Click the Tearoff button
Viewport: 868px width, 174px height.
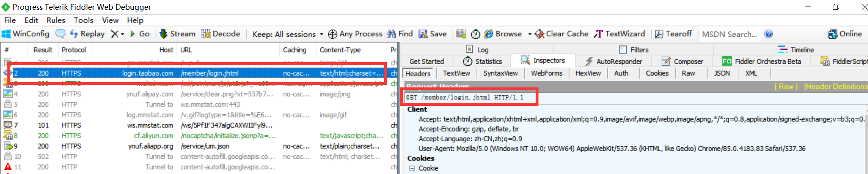(x=673, y=34)
